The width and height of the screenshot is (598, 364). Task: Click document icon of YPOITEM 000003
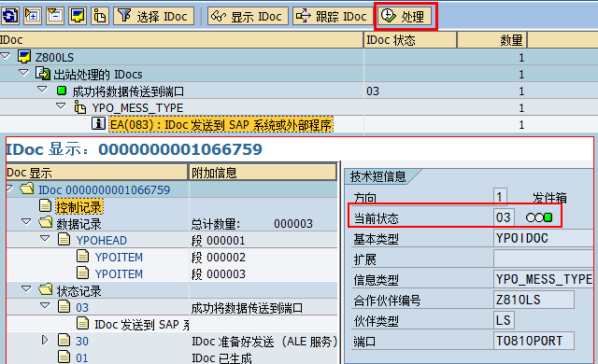[x=82, y=273]
